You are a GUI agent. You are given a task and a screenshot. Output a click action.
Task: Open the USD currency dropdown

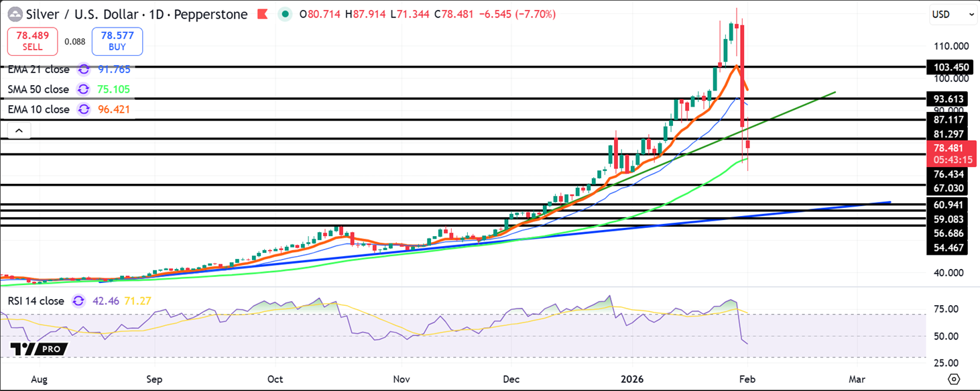click(x=953, y=14)
